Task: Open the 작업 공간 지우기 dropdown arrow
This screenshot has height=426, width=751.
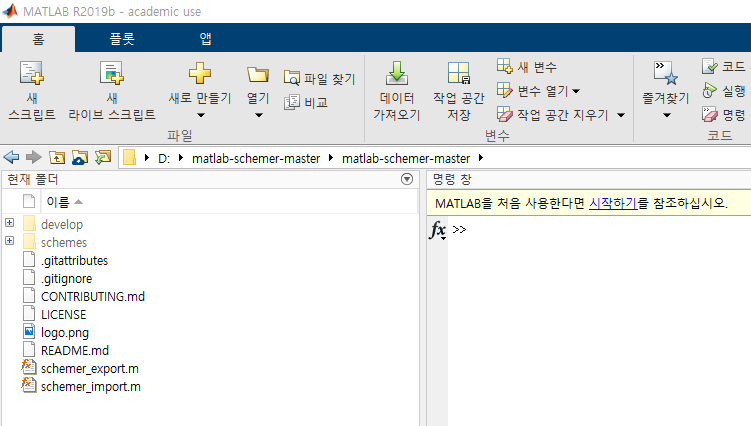Action: (x=621, y=115)
